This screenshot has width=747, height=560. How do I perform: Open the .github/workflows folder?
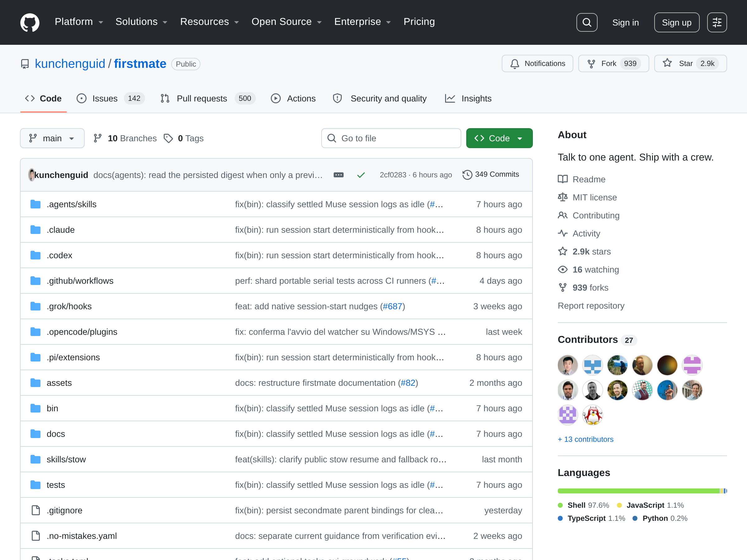pyautogui.click(x=80, y=281)
